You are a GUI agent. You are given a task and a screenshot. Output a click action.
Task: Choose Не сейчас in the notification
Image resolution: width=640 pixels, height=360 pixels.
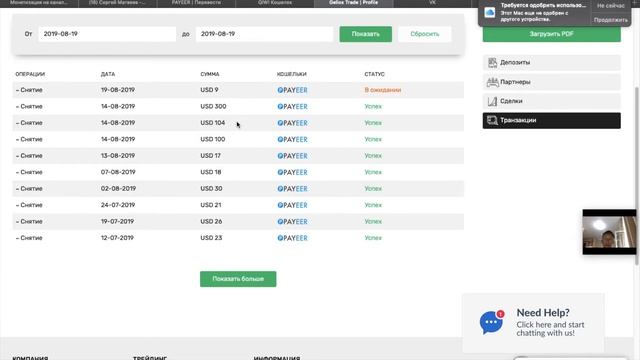point(611,6)
